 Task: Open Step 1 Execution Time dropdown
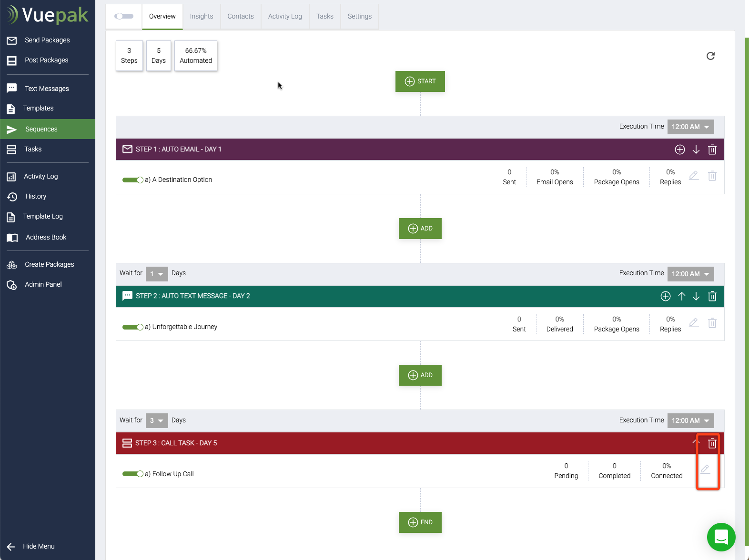690,127
